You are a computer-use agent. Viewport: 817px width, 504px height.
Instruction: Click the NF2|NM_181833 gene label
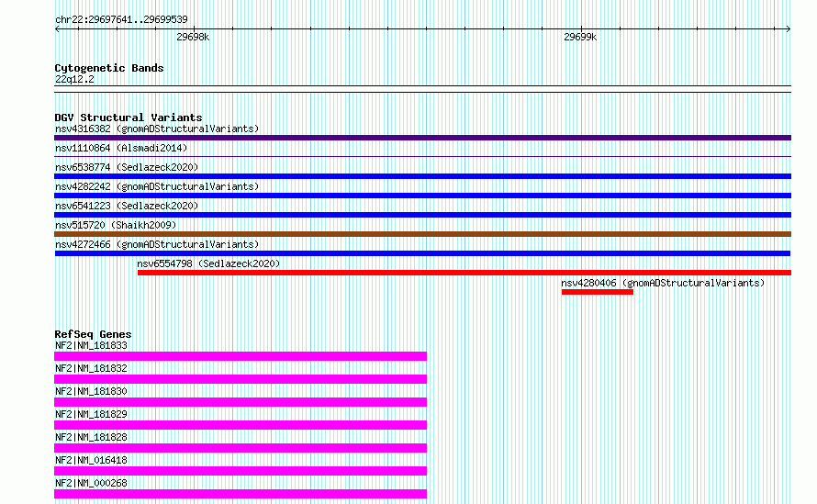point(91,345)
